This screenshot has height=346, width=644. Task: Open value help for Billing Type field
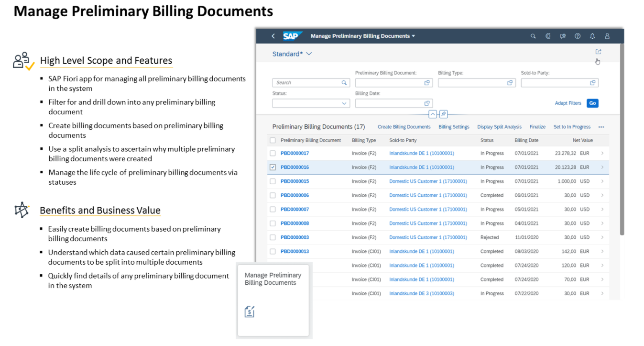(x=510, y=83)
